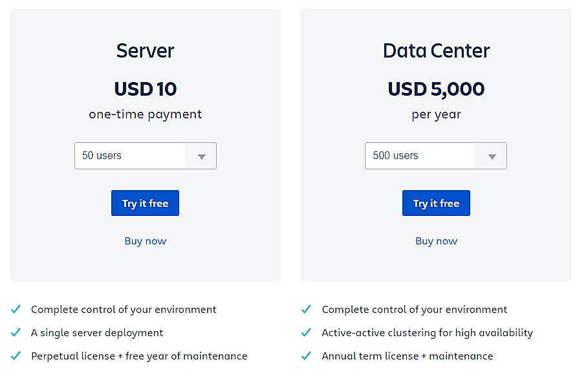Click the USD 5,000 price text

tap(436, 89)
